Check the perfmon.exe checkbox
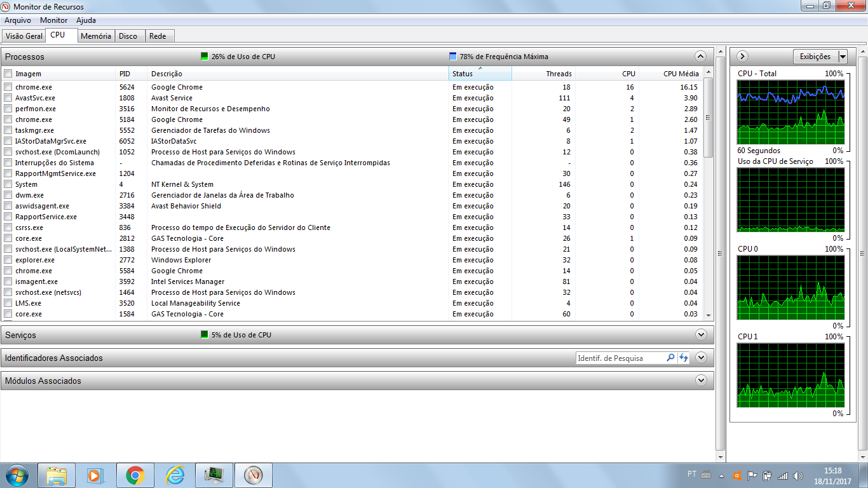This screenshot has width=868, height=488. click(x=8, y=109)
